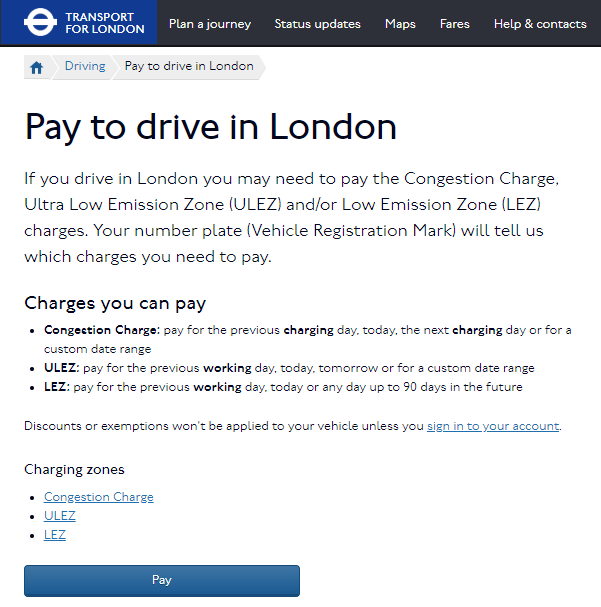
Task: Open the Congestion Charge zone link
Action: click(x=99, y=497)
